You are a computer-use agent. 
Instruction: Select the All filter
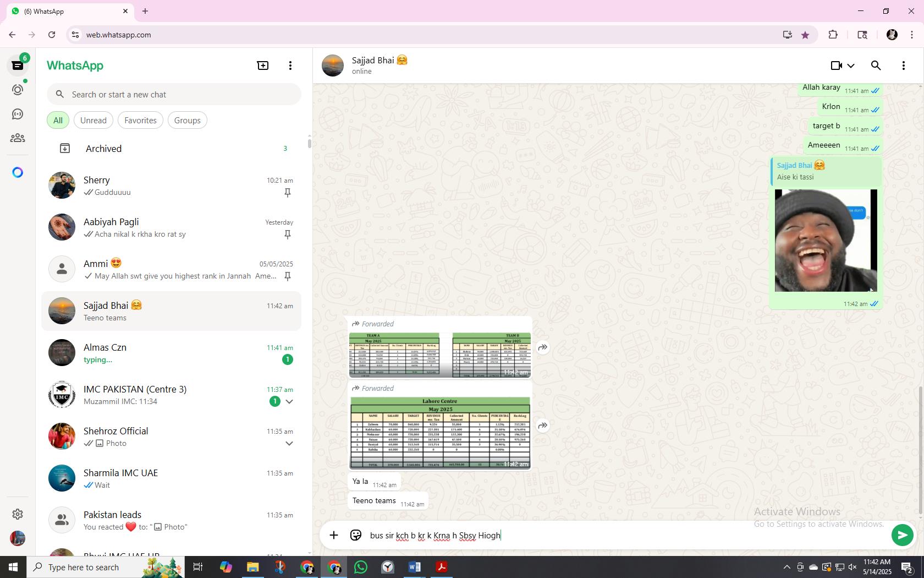click(x=58, y=121)
